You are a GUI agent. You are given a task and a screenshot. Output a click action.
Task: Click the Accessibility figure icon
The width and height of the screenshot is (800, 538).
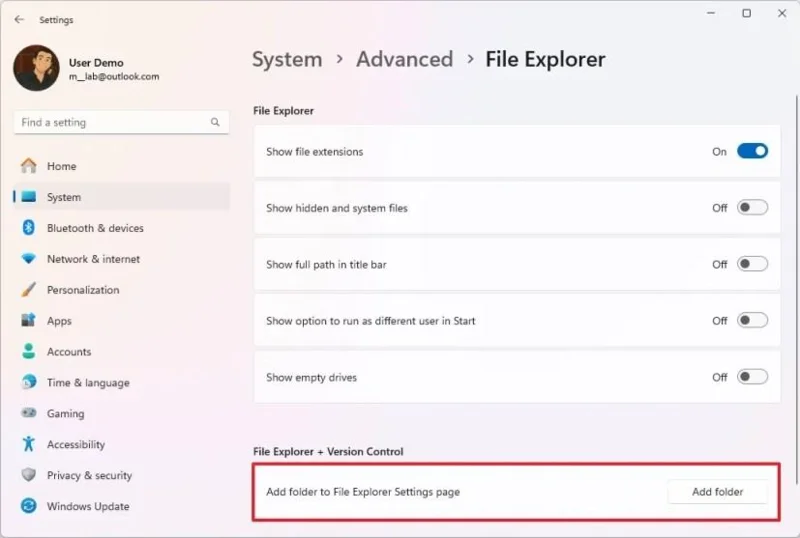pyautogui.click(x=29, y=444)
